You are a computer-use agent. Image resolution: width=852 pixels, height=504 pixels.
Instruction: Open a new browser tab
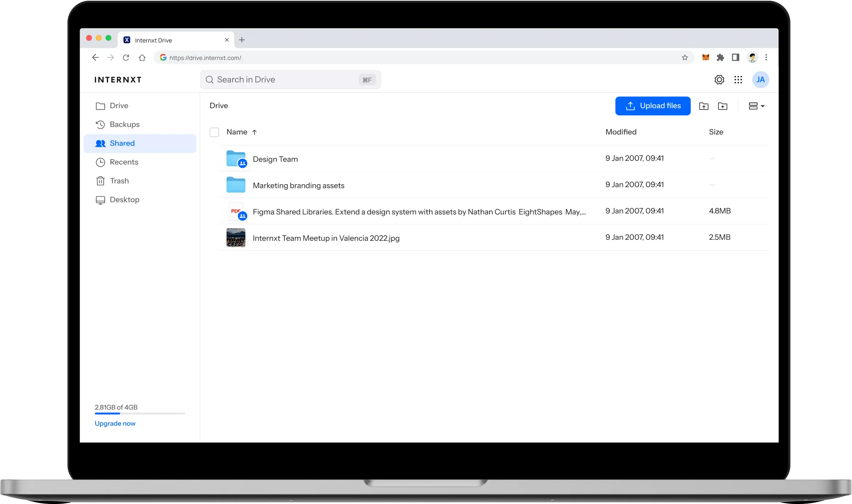pyautogui.click(x=242, y=40)
